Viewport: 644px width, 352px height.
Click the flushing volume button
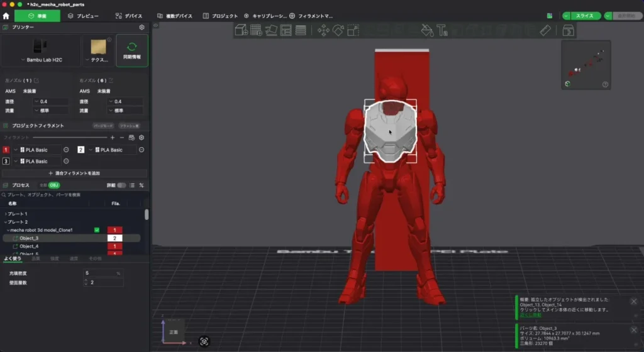pos(129,126)
